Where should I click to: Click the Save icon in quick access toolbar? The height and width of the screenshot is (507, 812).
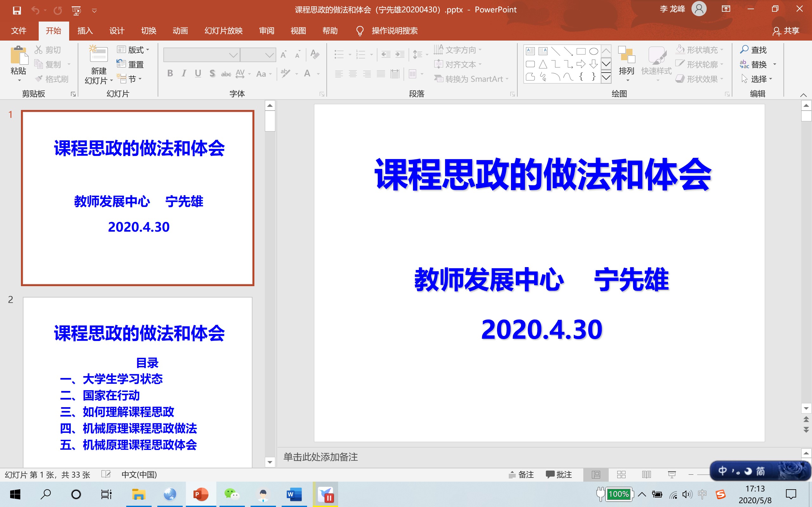point(17,10)
